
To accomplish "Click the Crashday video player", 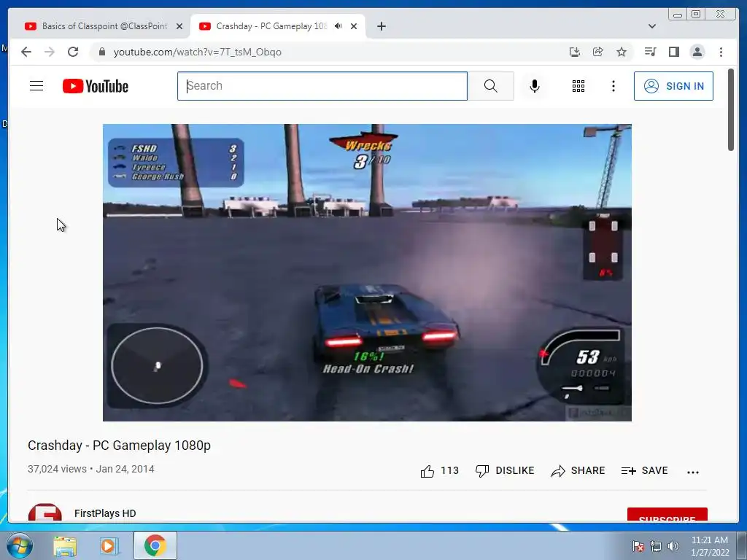I will pos(368,273).
